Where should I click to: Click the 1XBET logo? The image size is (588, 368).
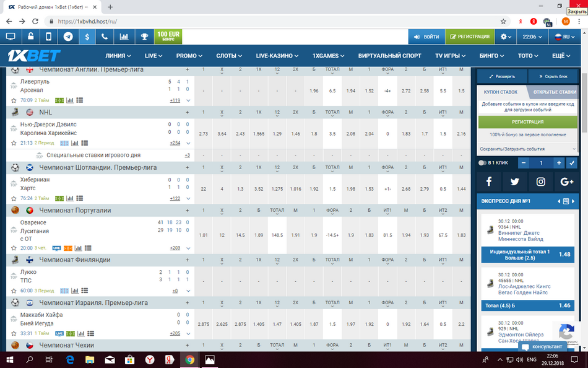pyautogui.click(x=34, y=56)
